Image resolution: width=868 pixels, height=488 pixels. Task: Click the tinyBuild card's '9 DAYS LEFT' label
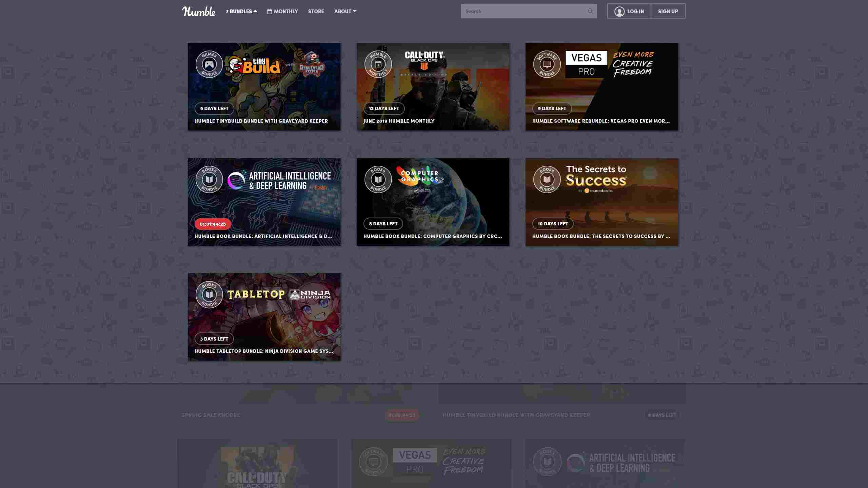tap(214, 108)
